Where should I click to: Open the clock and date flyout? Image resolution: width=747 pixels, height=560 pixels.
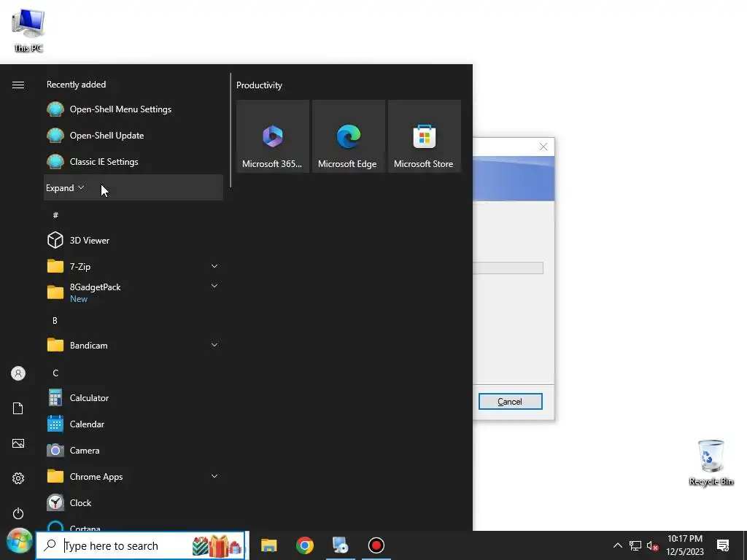(x=685, y=545)
